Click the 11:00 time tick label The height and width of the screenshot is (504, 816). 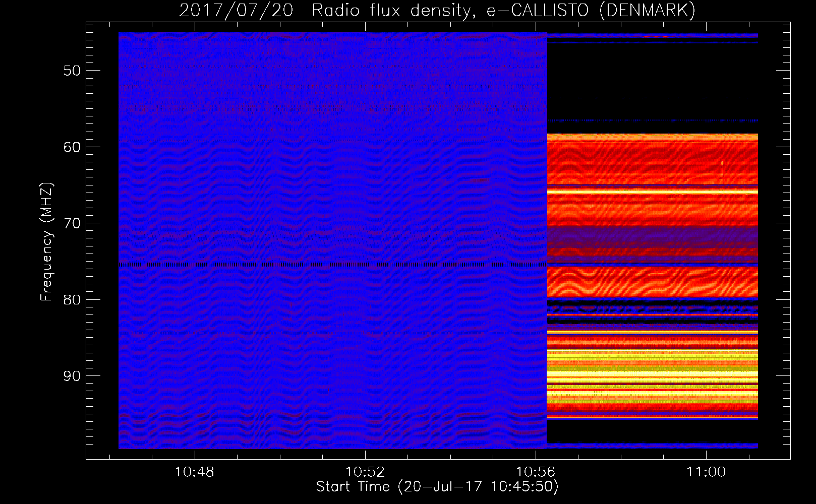[706, 472]
